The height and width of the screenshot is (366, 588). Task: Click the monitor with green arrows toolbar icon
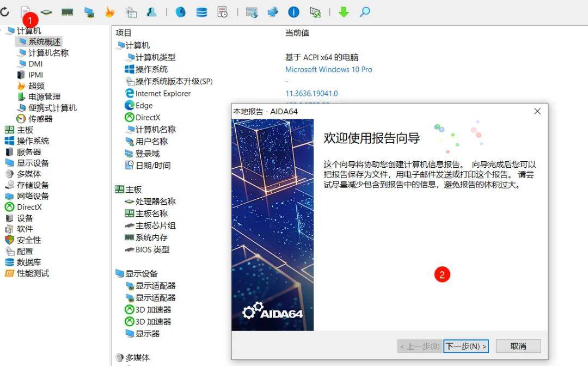click(315, 13)
